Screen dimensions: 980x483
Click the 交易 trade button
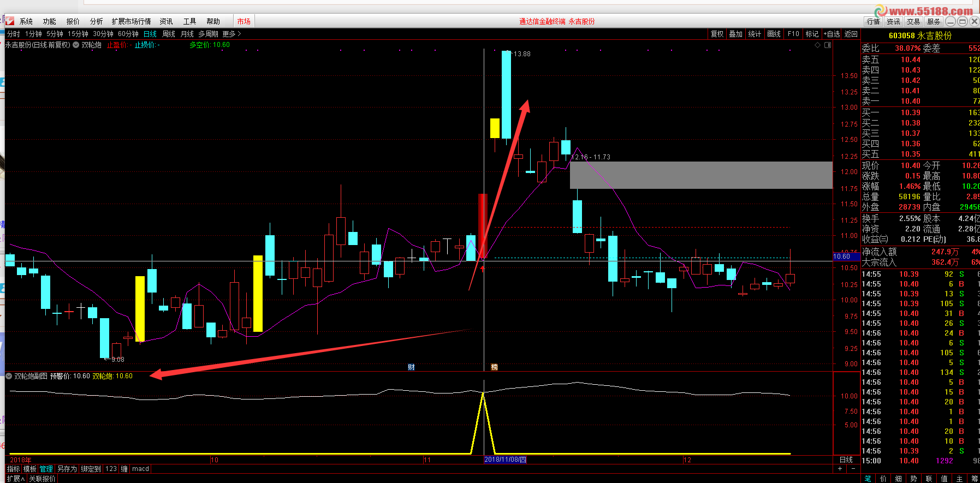(913, 21)
